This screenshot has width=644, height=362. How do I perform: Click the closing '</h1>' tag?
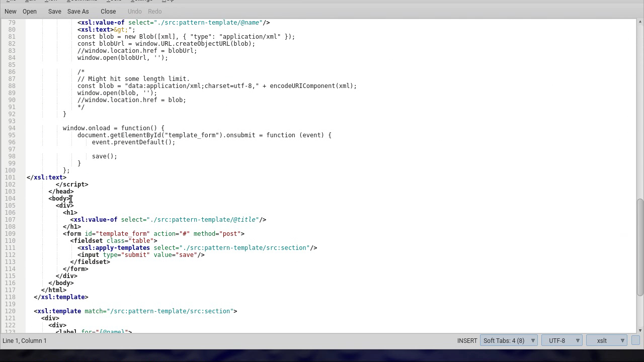(72, 227)
